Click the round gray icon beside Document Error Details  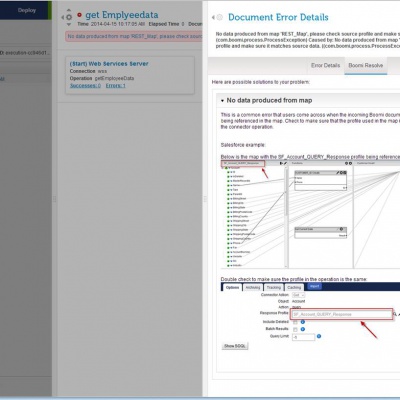click(220, 17)
